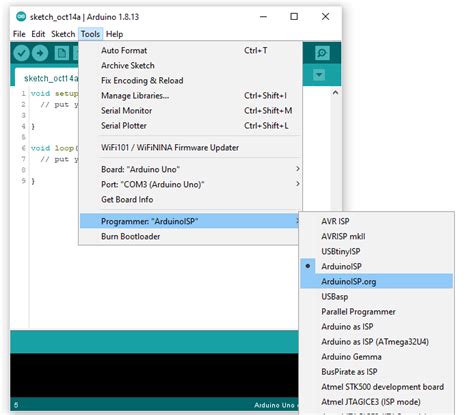474x415 pixels.
Task: Select ArduinoISP.org programmer
Action: 377,281
